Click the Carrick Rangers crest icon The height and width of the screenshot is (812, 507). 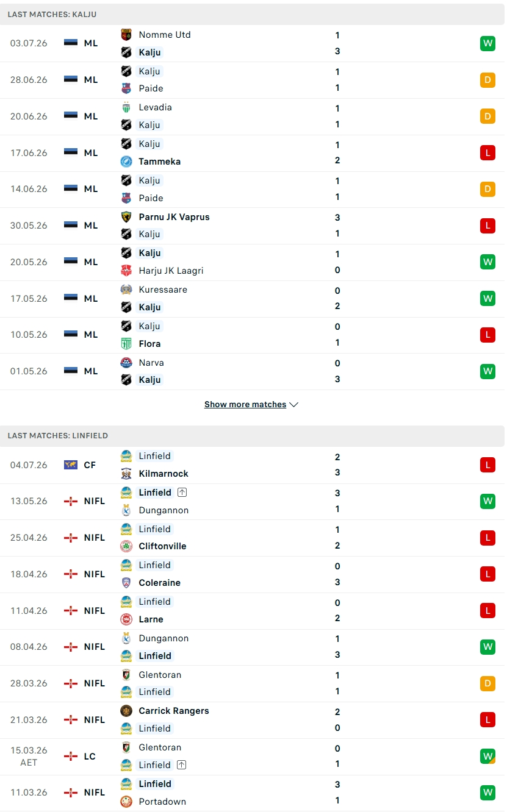pos(126,711)
